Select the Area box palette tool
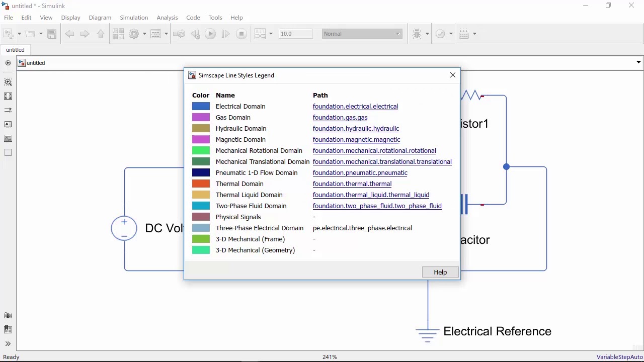 tap(8, 152)
